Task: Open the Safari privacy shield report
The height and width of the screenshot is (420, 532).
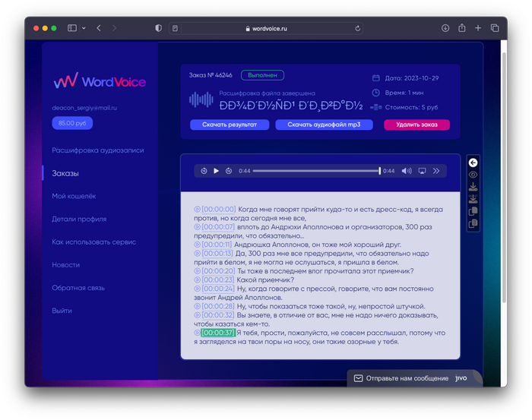Action: coord(158,28)
